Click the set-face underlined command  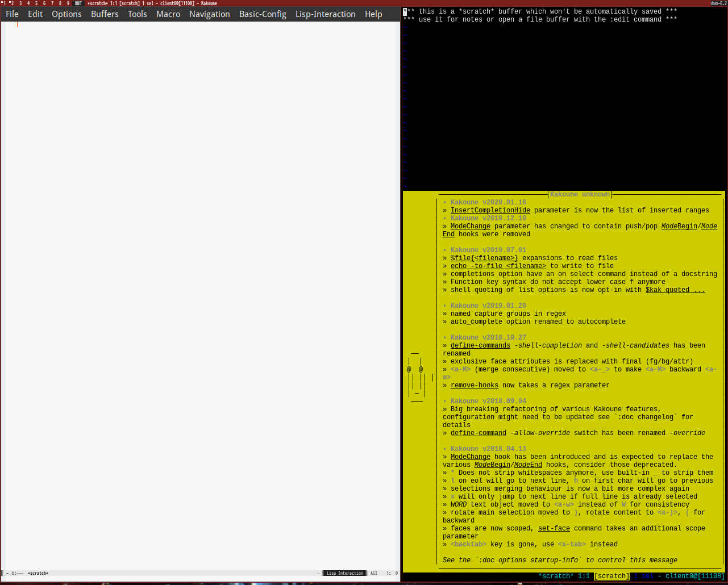(554, 528)
